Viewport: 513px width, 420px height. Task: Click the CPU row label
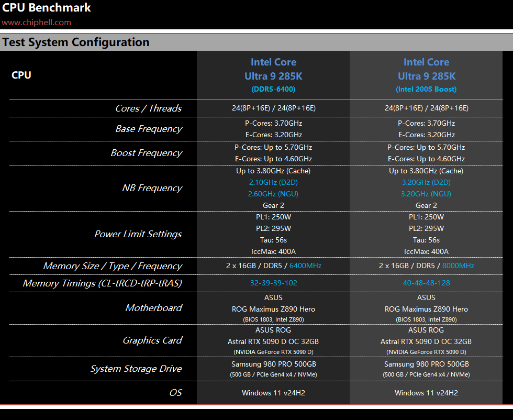(21, 75)
